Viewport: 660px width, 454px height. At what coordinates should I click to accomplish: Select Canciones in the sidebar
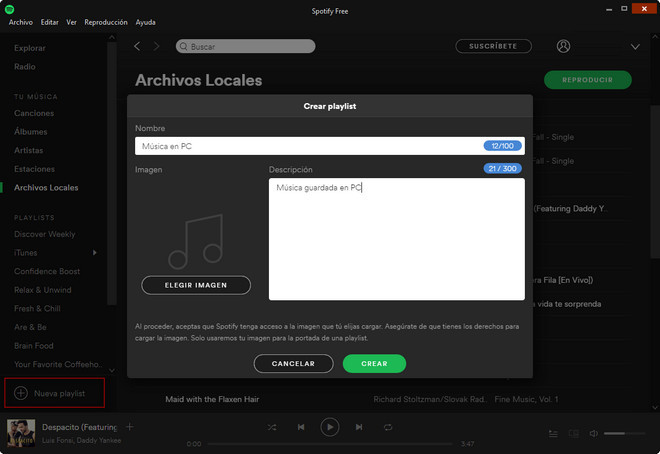click(x=34, y=113)
